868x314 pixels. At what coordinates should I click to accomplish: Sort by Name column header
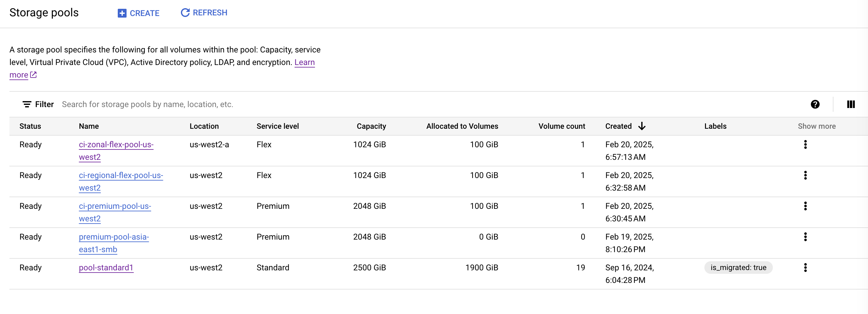coord(89,126)
